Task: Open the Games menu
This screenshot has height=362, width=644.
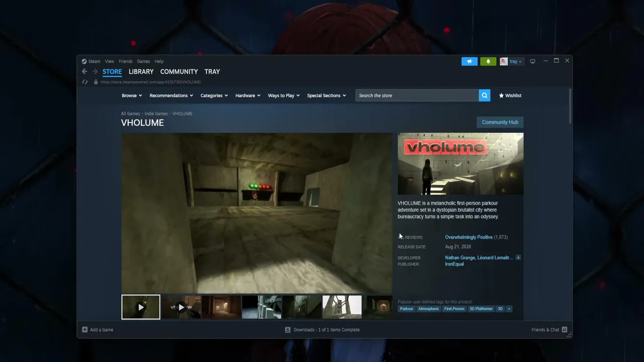Action: 143,61
